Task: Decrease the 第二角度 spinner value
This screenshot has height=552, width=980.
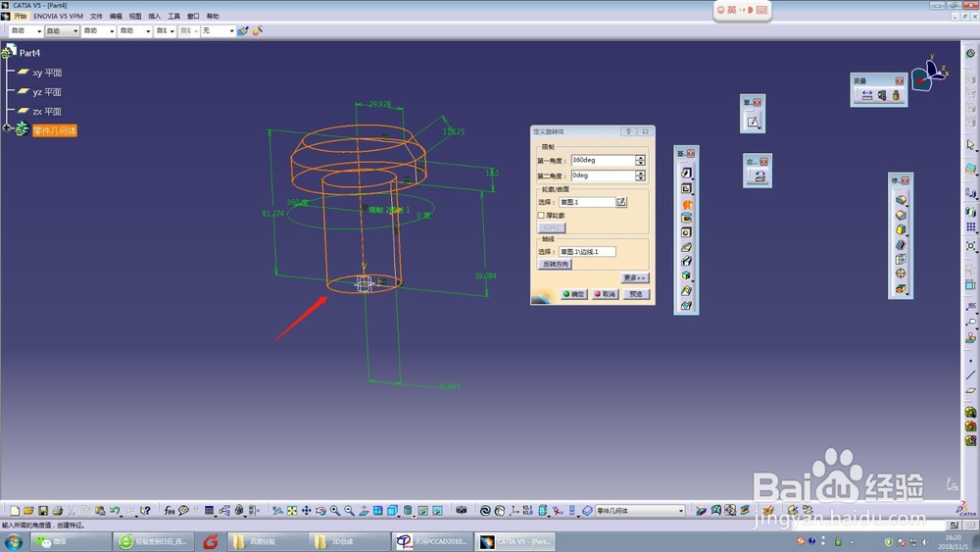Action: (640, 178)
